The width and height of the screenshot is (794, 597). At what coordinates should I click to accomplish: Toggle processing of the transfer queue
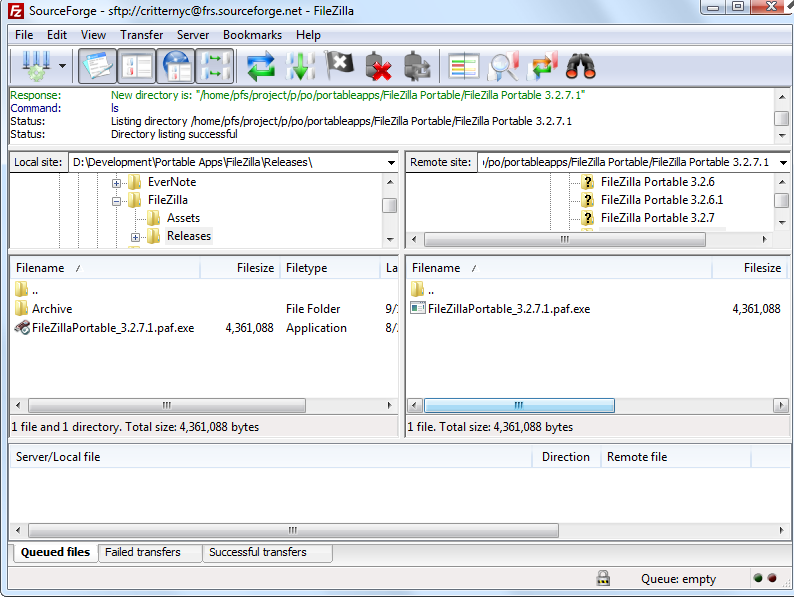(x=300, y=66)
